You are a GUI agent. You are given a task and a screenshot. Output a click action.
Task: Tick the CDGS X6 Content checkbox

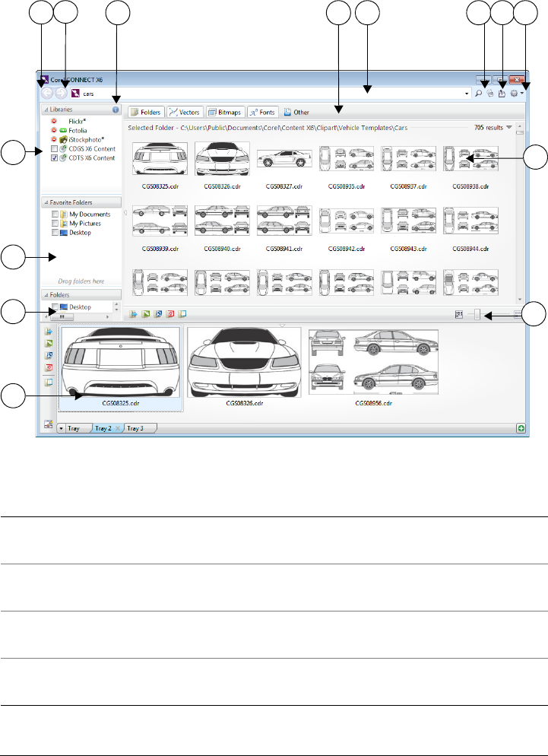[55, 149]
